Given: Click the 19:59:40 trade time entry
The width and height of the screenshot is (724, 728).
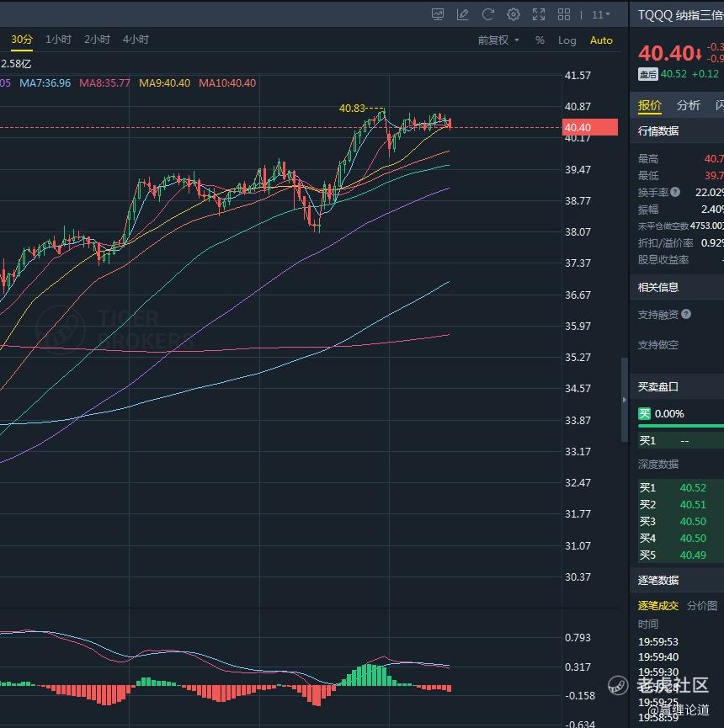Looking at the screenshot, I should point(658,657).
